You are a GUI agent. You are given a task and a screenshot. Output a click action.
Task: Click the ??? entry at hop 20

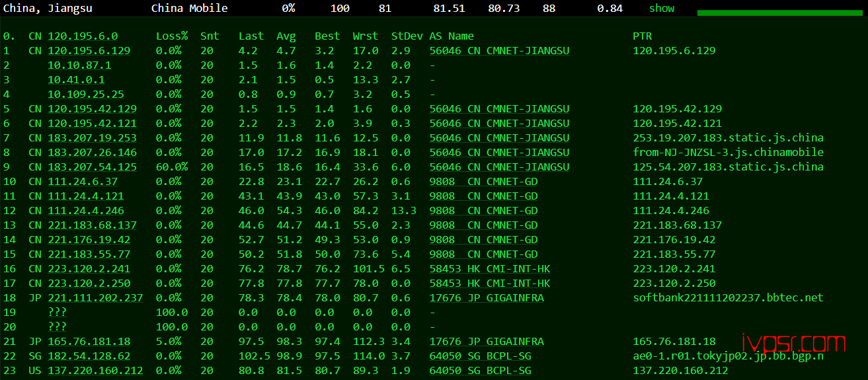point(58,327)
